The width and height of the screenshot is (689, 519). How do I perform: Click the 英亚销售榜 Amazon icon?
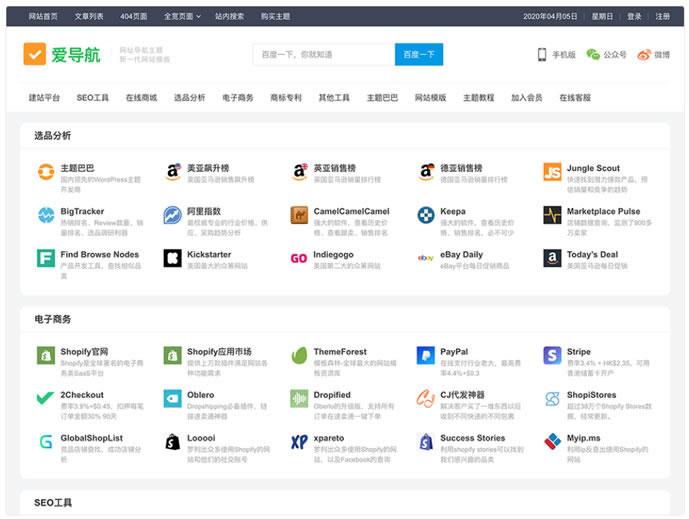point(299,172)
